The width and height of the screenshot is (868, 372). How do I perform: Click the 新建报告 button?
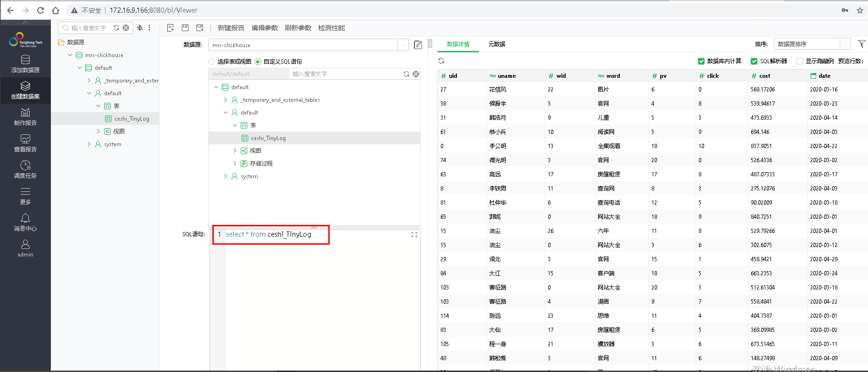click(x=231, y=28)
